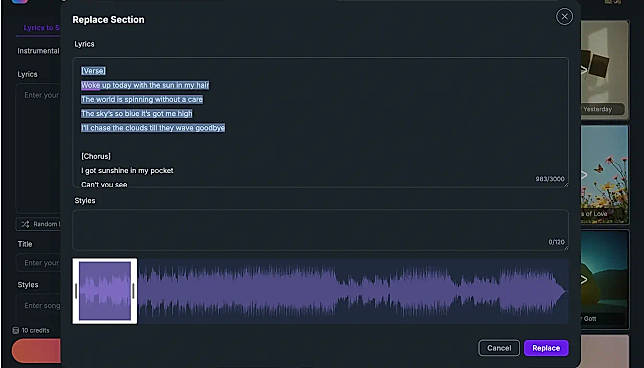Click the [Chorus] tag in lyrics
This screenshot has height=368, width=644.
click(x=96, y=156)
